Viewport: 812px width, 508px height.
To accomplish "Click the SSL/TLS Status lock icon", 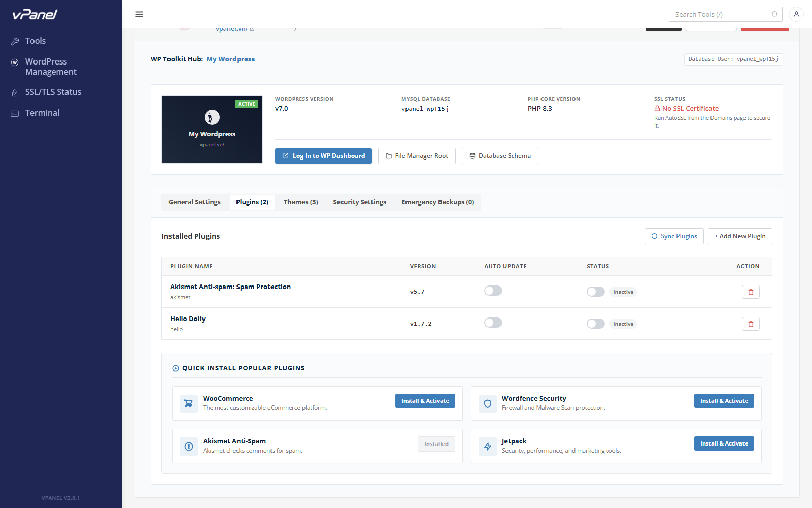I will 15,92.
